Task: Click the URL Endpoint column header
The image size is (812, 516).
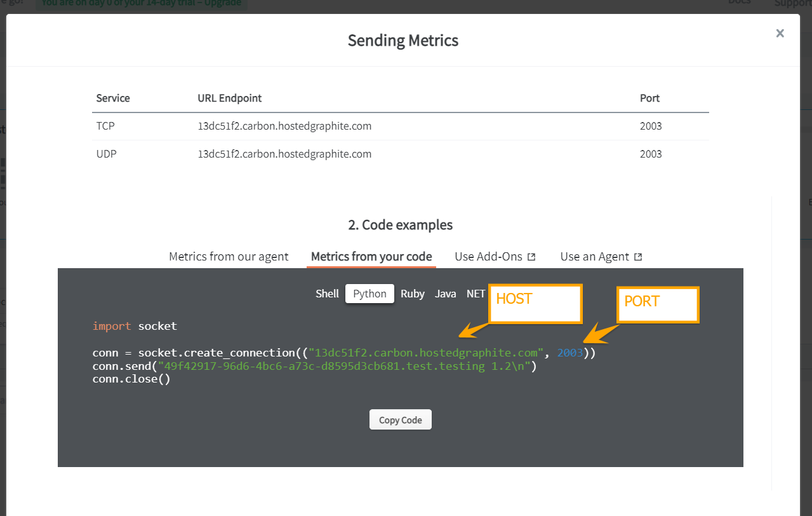Action: click(230, 98)
